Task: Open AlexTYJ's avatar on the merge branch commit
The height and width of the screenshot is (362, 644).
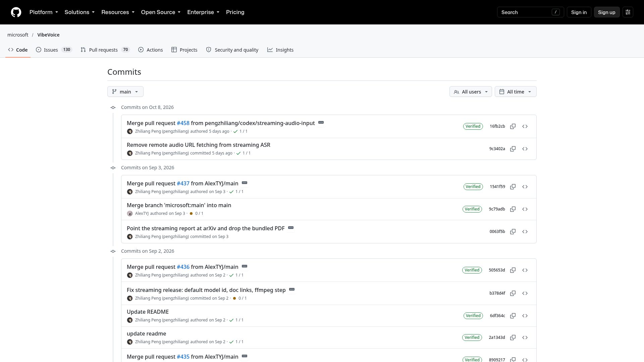Action: [x=130, y=214]
